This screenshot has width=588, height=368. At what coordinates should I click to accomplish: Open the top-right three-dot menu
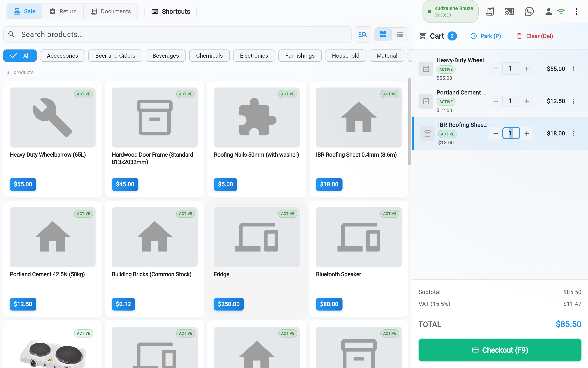[x=576, y=11]
